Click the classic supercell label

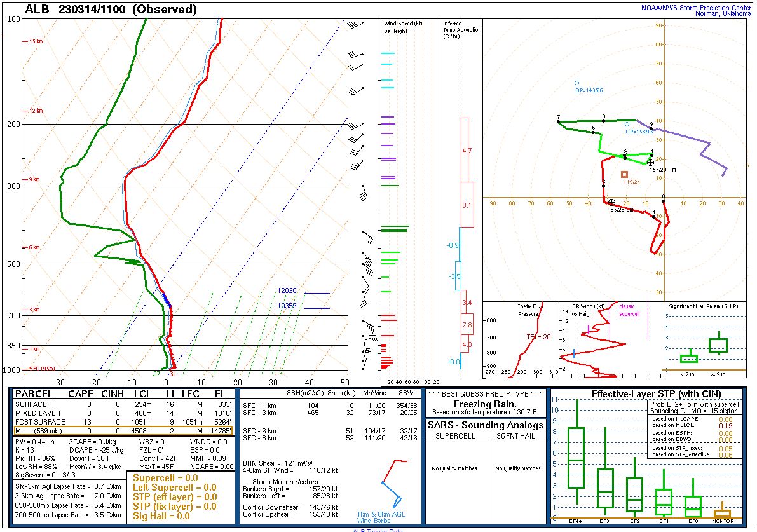pyautogui.click(x=629, y=310)
